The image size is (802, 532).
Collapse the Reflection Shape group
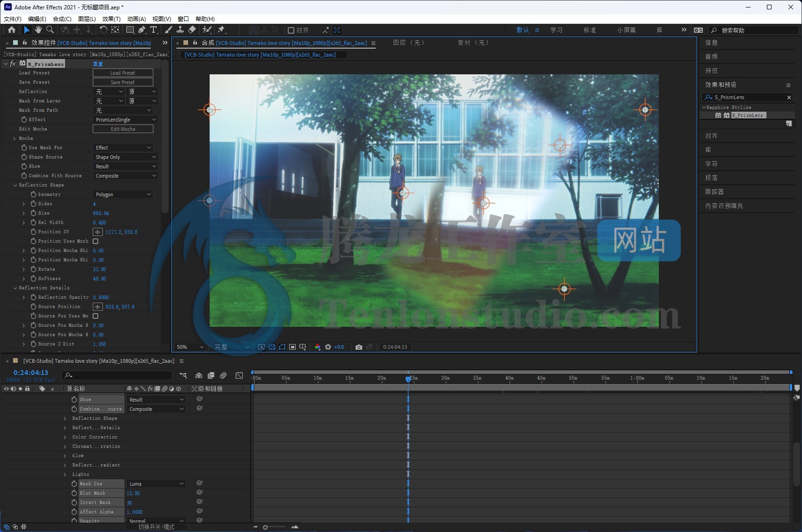[x=15, y=185]
